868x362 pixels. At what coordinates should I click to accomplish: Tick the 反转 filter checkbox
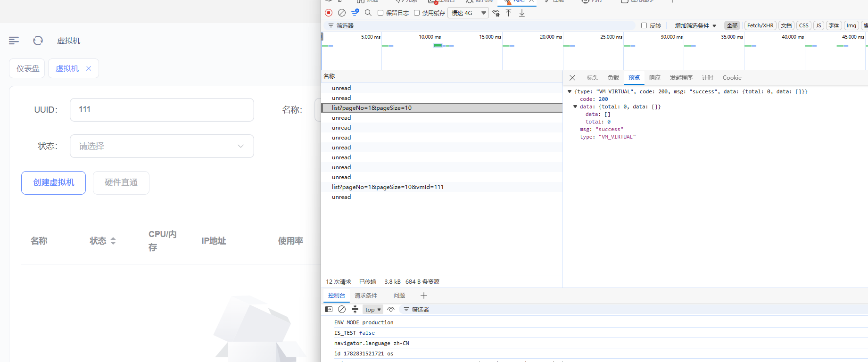tap(644, 25)
